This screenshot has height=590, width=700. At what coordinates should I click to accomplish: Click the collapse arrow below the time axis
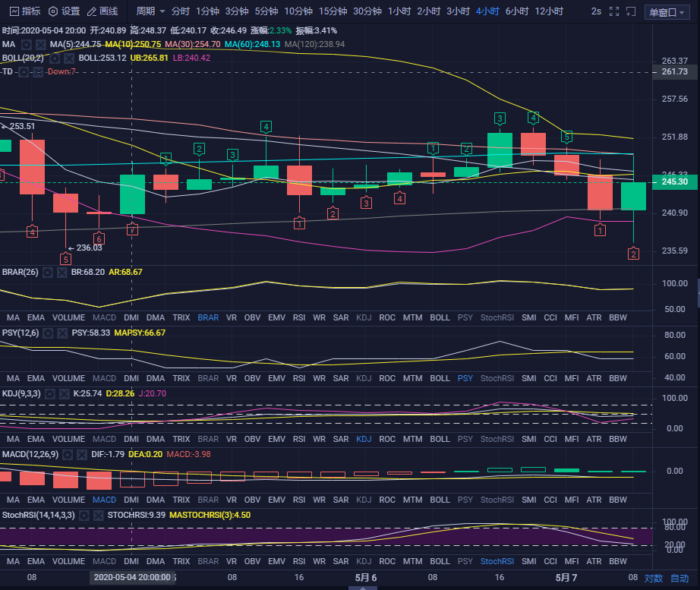coord(362,588)
